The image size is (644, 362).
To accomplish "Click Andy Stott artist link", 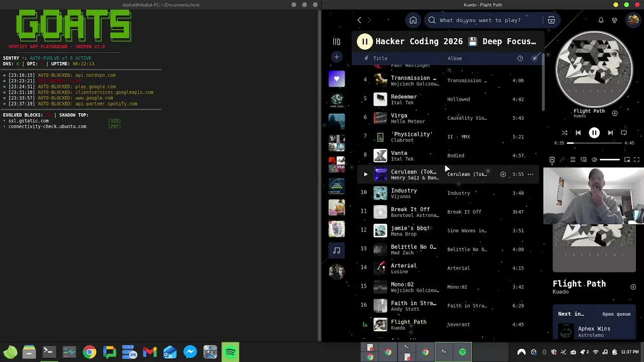I will (405, 309).
